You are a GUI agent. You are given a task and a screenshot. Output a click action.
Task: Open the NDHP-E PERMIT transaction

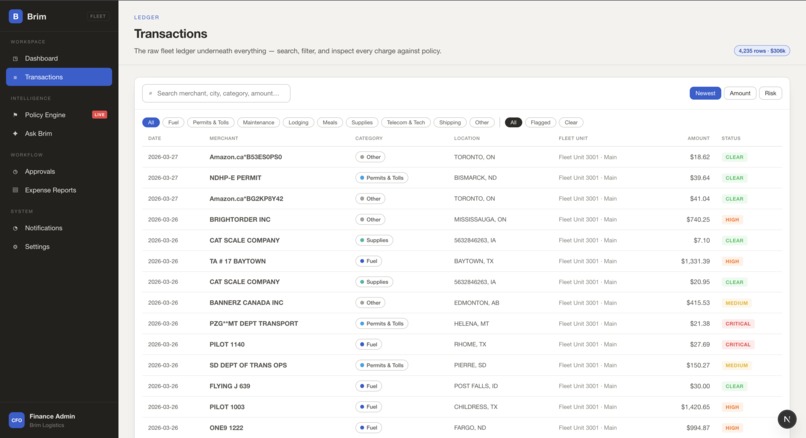tap(462, 178)
